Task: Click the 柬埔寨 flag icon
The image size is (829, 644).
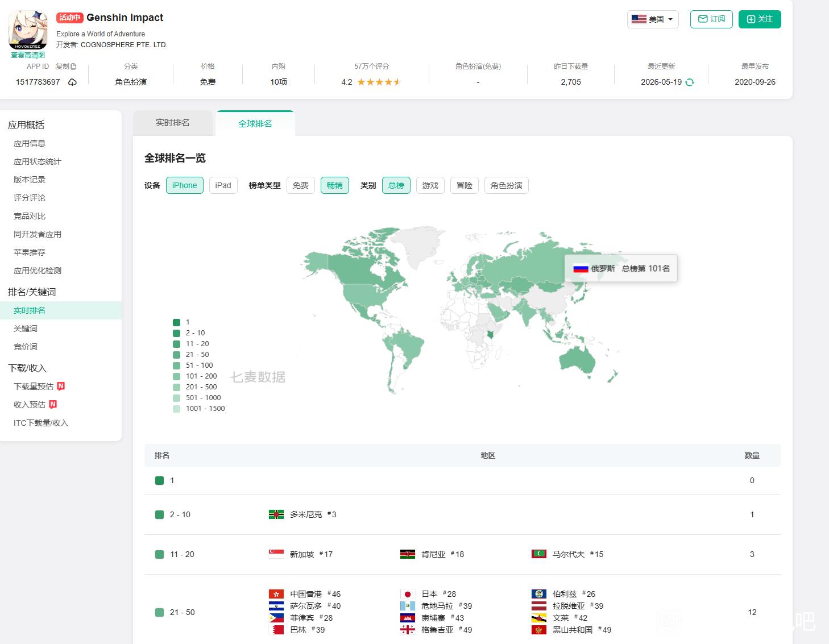Action: point(408,618)
